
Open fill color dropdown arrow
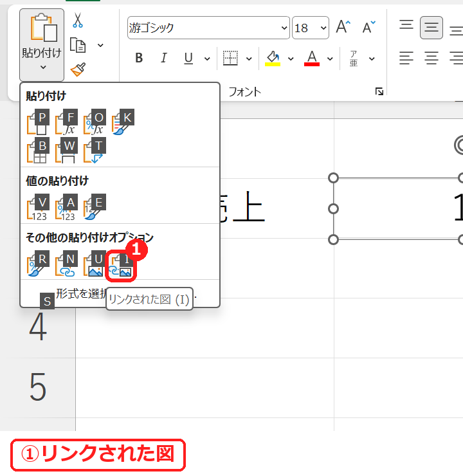(291, 59)
